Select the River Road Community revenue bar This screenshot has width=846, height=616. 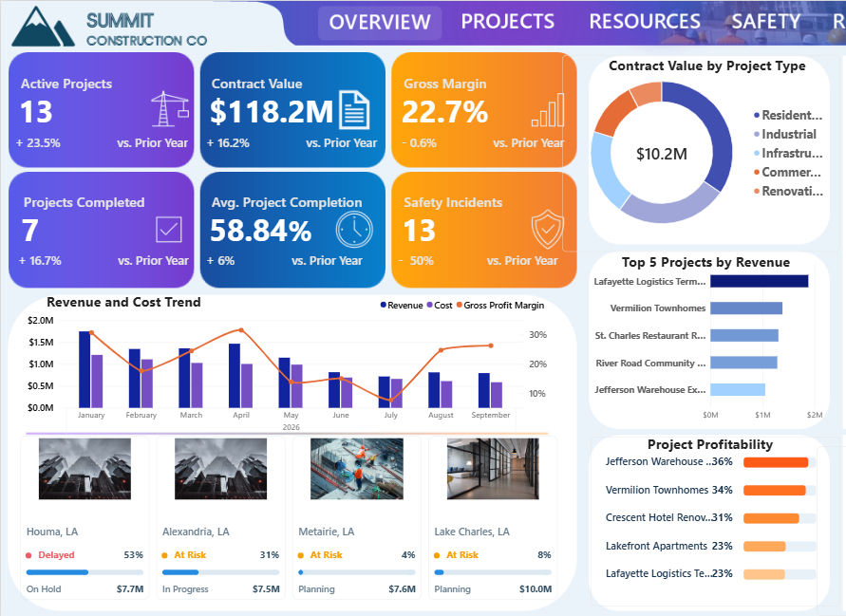744,363
